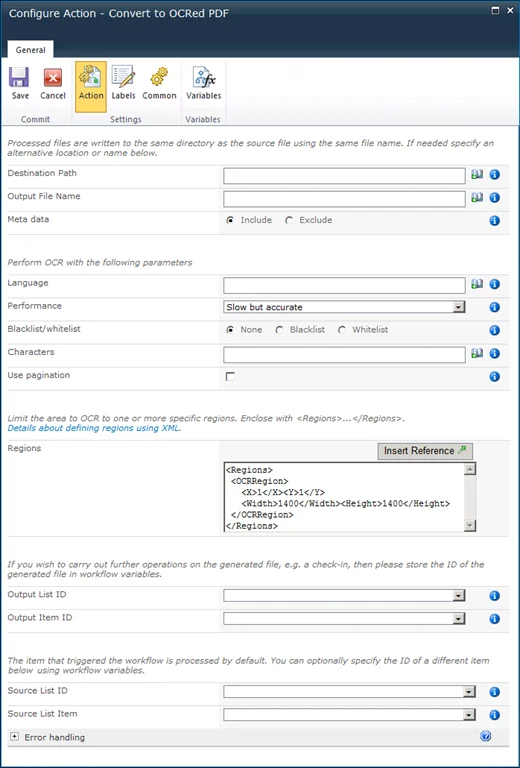Click the info icon for Performance
Viewport: 520px width, 768px height.
(x=495, y=307)
